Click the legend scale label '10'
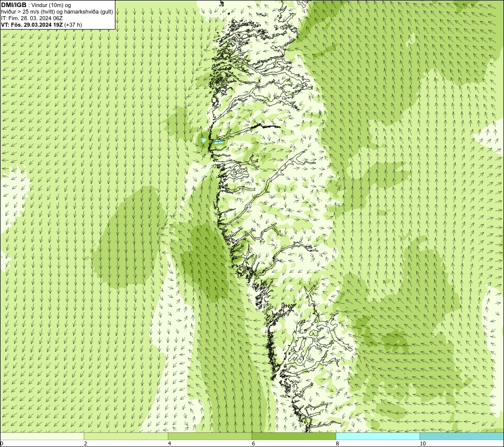The image size is (504, 447). 423,444
